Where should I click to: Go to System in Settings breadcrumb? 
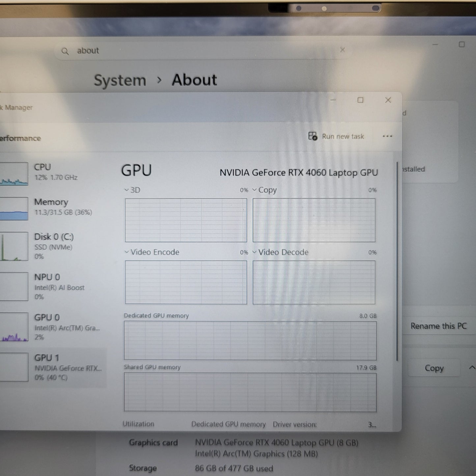pyautogui.click(x=120, y=80)
